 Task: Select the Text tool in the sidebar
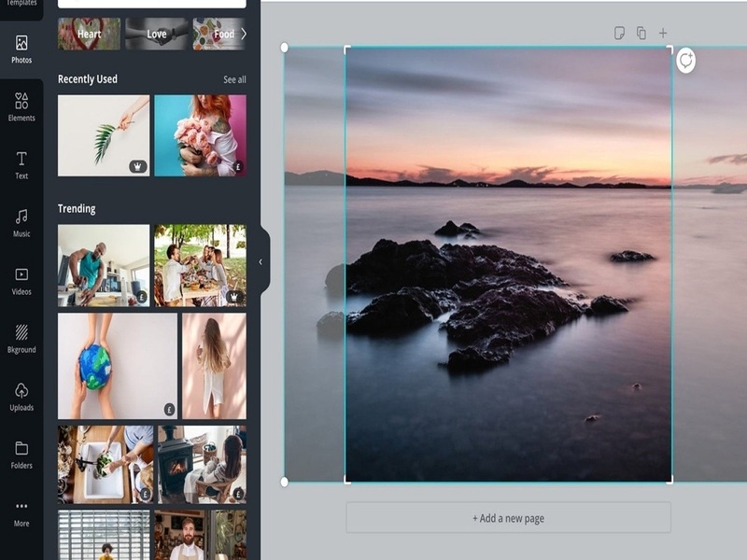click(x=21, y=165)
